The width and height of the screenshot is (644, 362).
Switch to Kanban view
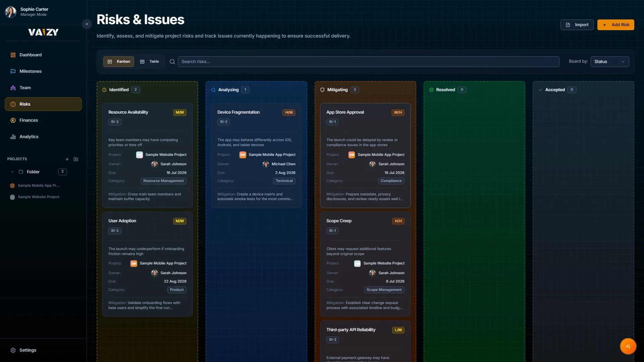pyautogui.click(x=119, y=62)
